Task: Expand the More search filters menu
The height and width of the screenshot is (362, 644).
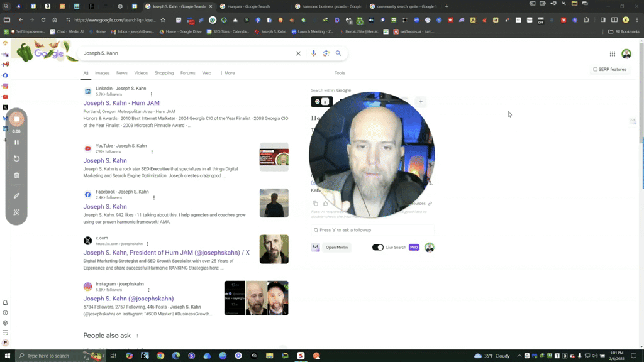Action: [x=228, y=73]
